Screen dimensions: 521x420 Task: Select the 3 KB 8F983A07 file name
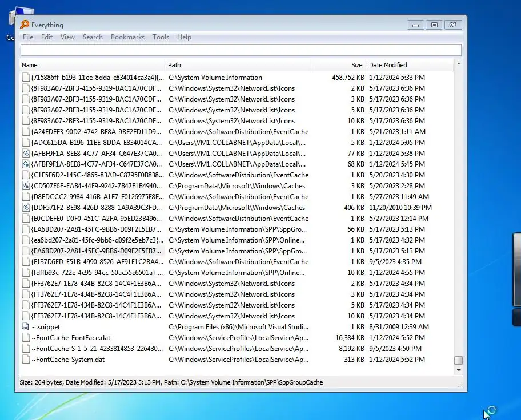96,99
